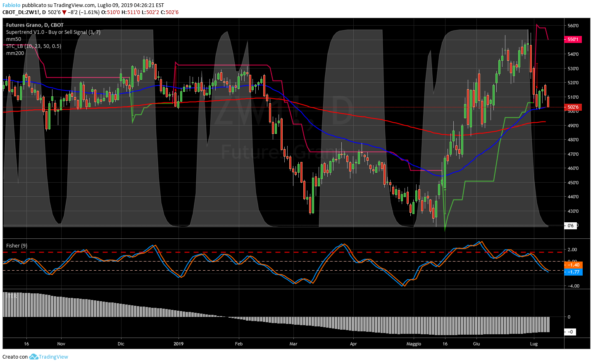Viewport: 593px width, 364px height.
Task: Click the red 502'6 last price label
Action: coord(573,107)
